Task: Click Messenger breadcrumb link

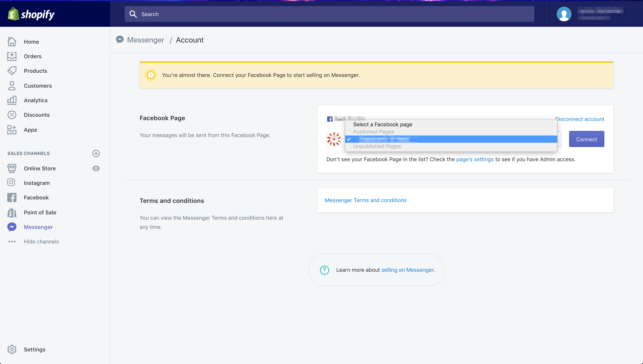Action: (x=145, y=40)
